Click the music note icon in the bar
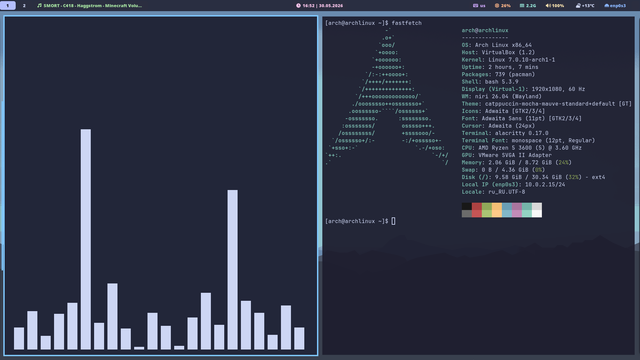The image size is (640, 360). 39,5
